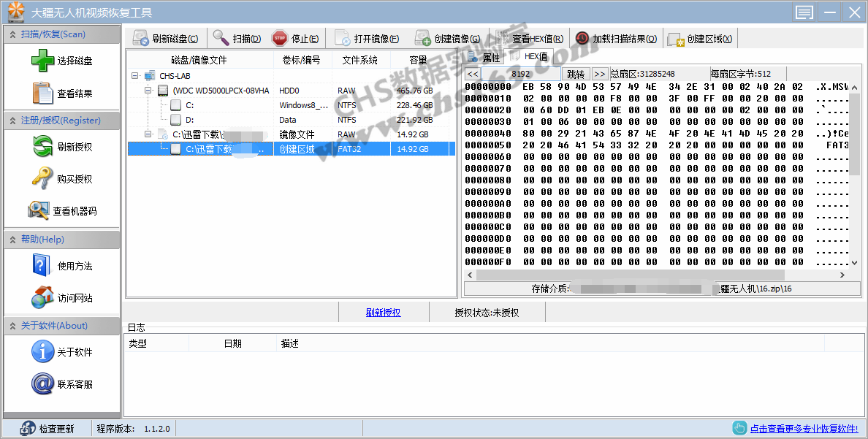Collapse the 注册/授权(Register) section

12,120
